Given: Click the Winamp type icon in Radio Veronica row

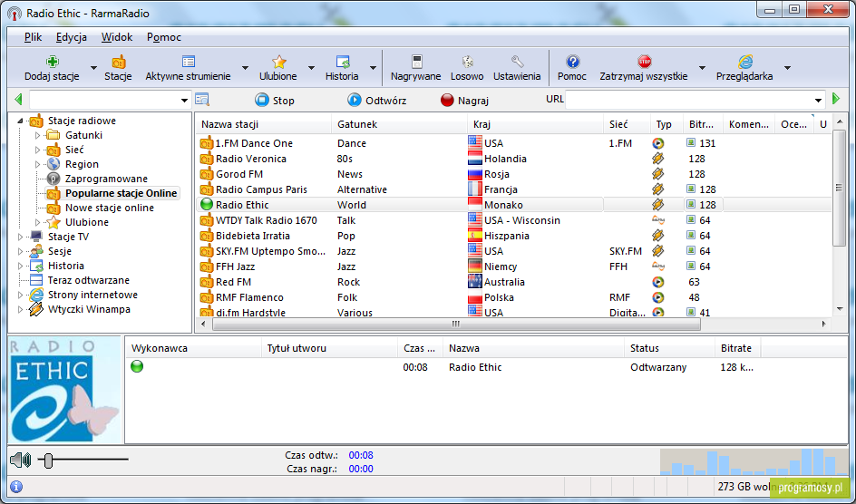Looking at the screenshot, I should point(658,159).
